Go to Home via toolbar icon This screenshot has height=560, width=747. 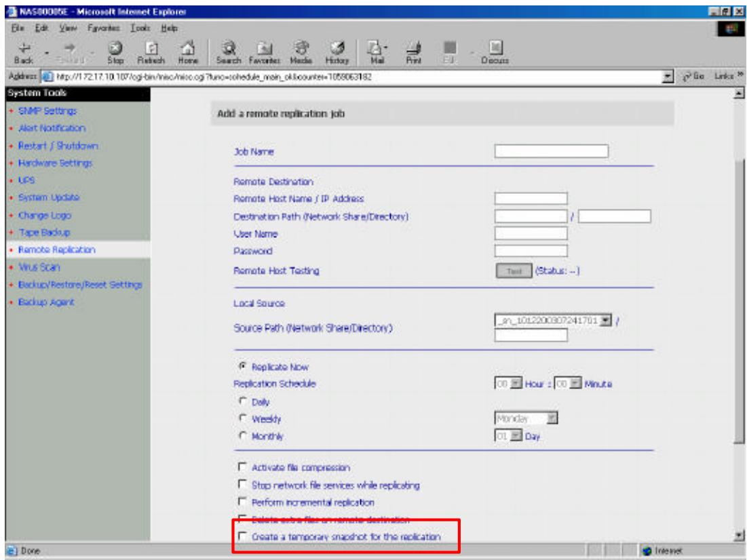click(x=188, y=53)
